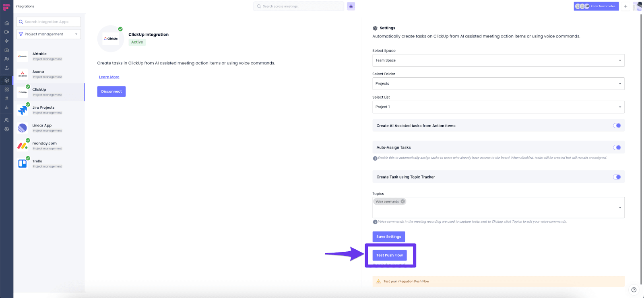This screenshot has width=644, height=298.
Task: Toggle the Auto-Assign Tasks switch
Action: pyautogui.click(x=617, y=147)
